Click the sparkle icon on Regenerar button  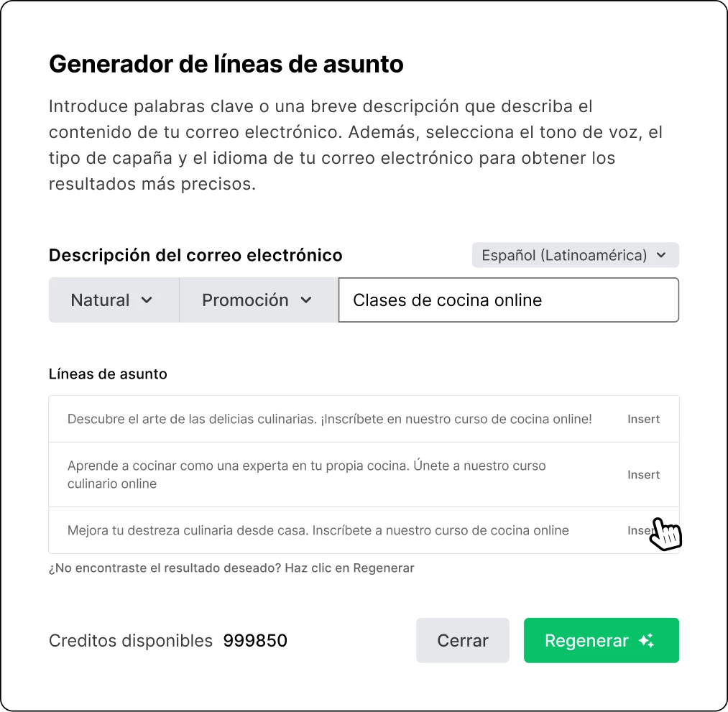(x=646, y=641)
